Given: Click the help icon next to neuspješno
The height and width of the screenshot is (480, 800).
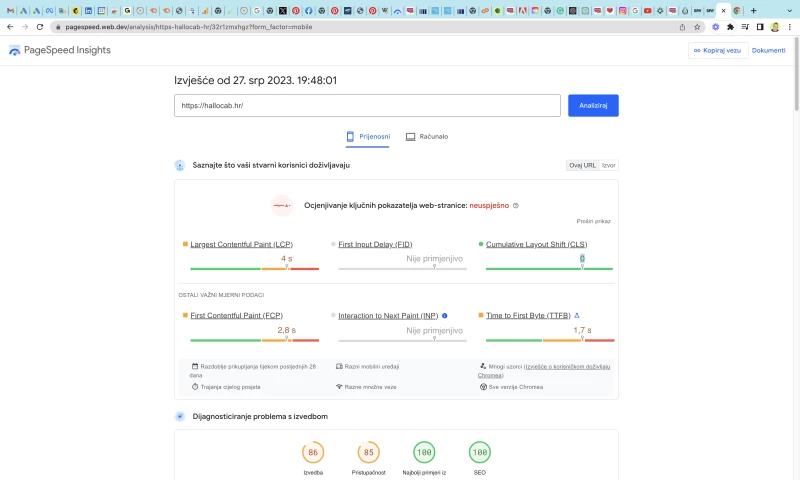Looking at the screenshot, I should click(x=516, y=205).
